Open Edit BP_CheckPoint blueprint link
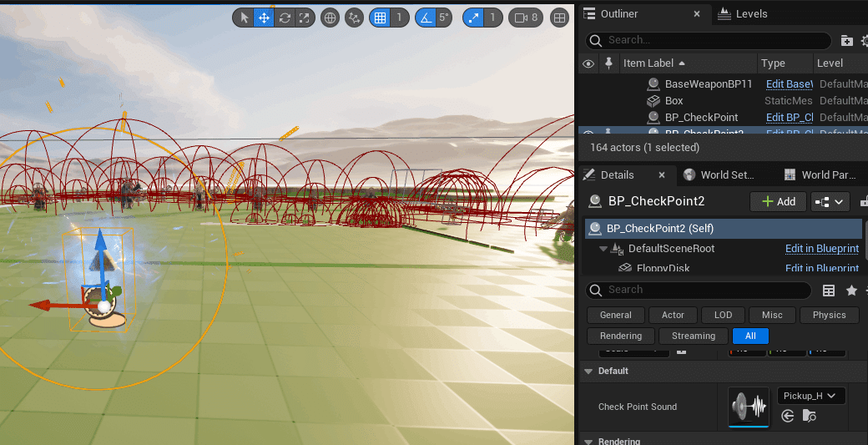The width and height of the screenshot is (868, 445). click(789, 118)
